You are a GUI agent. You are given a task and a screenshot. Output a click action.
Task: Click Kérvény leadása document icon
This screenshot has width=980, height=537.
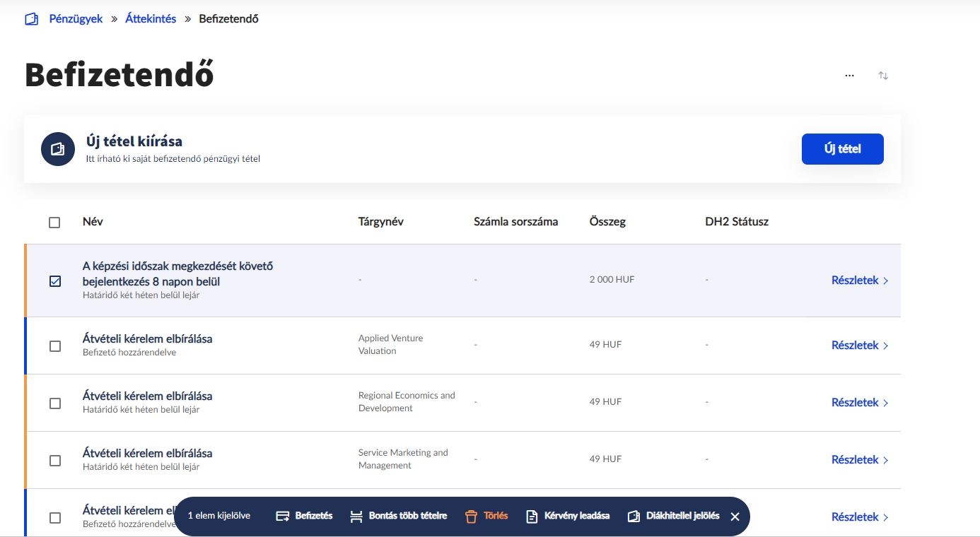(x=532, y=517)
